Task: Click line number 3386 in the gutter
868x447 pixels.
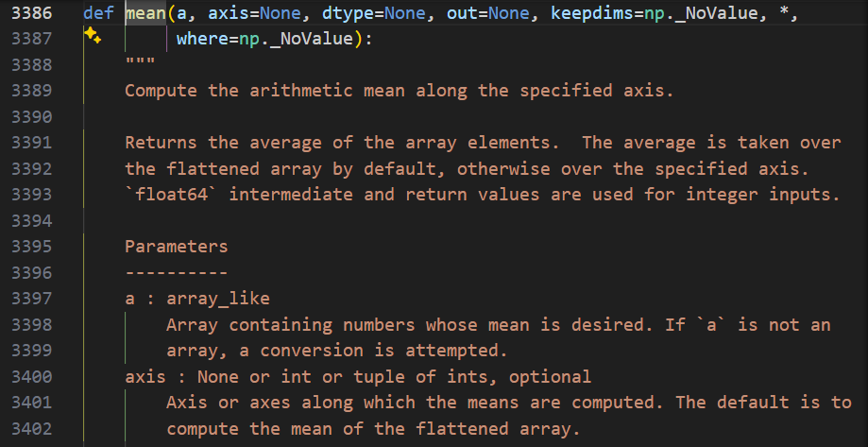Action: coord(33,15)
